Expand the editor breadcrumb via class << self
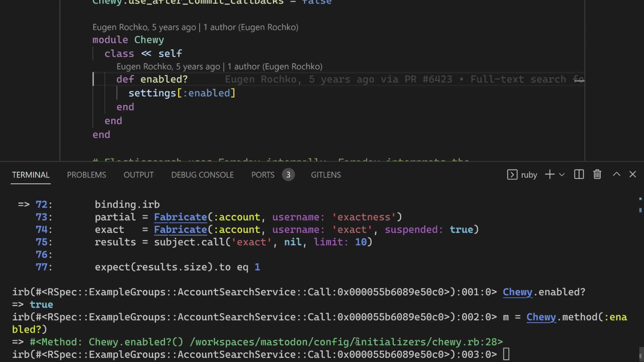Viewport: 644px width, 362px height. 143,53
